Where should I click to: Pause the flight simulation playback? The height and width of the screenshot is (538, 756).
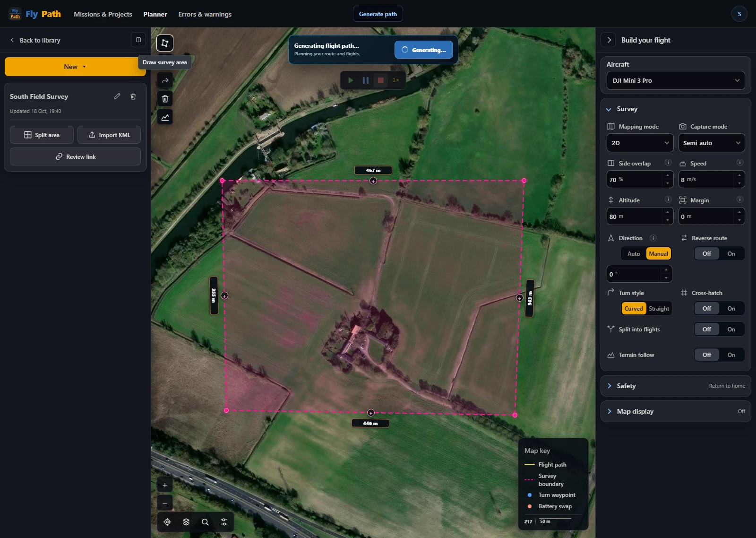(x=365, y=80)
